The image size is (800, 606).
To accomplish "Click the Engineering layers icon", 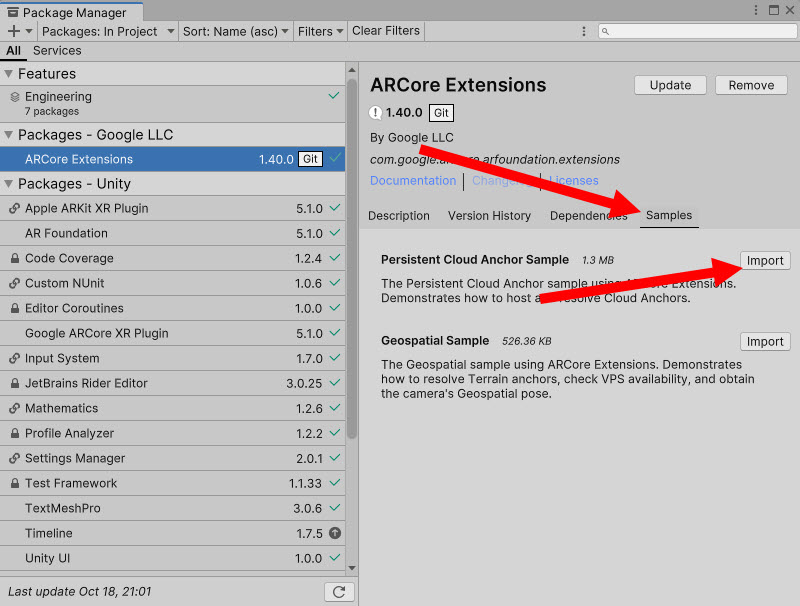I will click(15, 96).
